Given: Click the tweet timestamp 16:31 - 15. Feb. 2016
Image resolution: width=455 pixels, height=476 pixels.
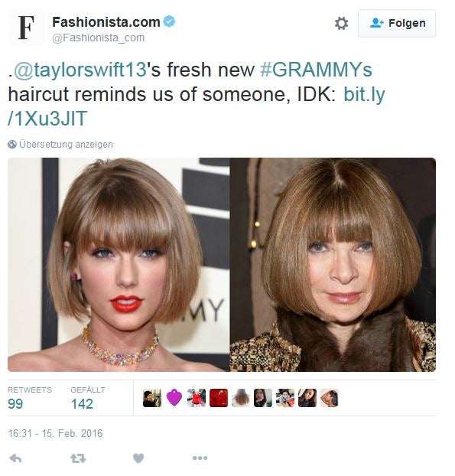Looking at the screenshot, I should tap(55, 433).
